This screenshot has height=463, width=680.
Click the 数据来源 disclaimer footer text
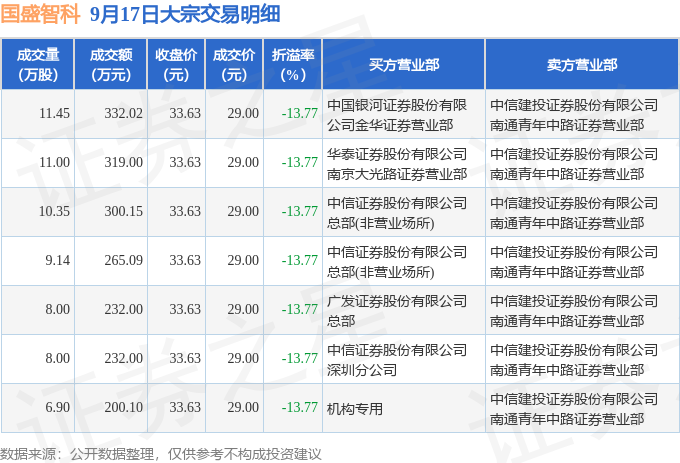pyautogui.click(x=161, y=453)
